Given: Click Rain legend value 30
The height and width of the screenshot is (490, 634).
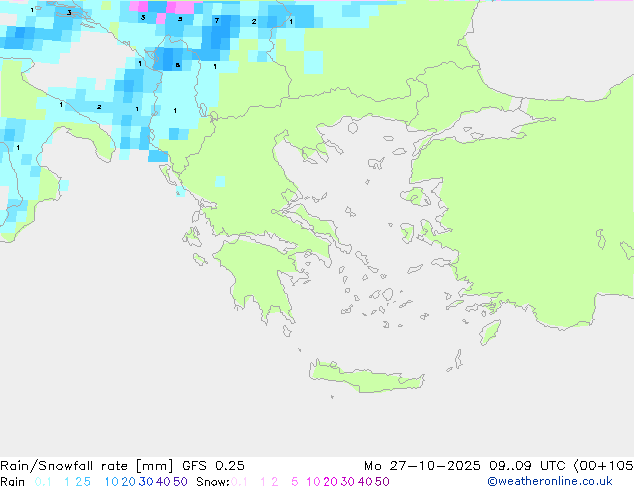Looking at the screenshot, I should (146, 482).
